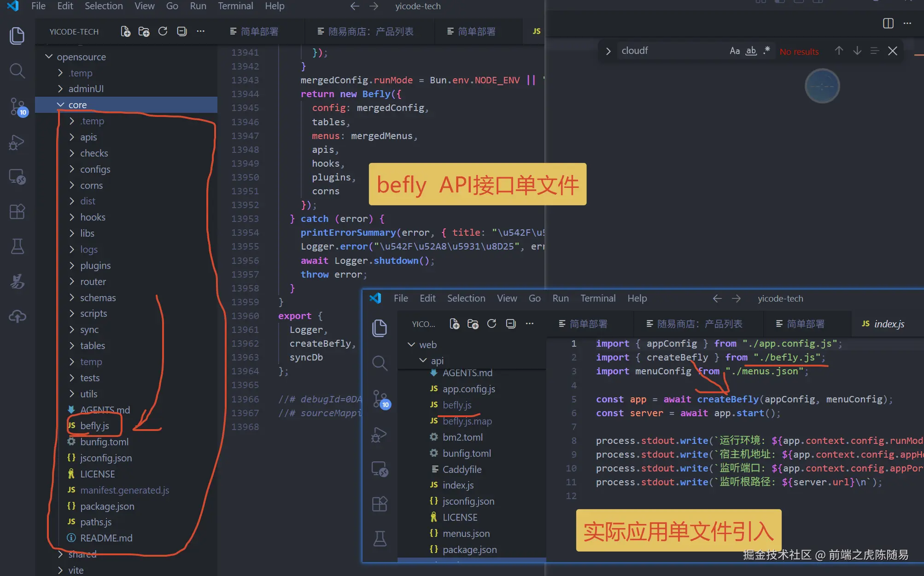
Task: Go back using navigation arrow in main title bar
Action: click(x=355, y=6)
